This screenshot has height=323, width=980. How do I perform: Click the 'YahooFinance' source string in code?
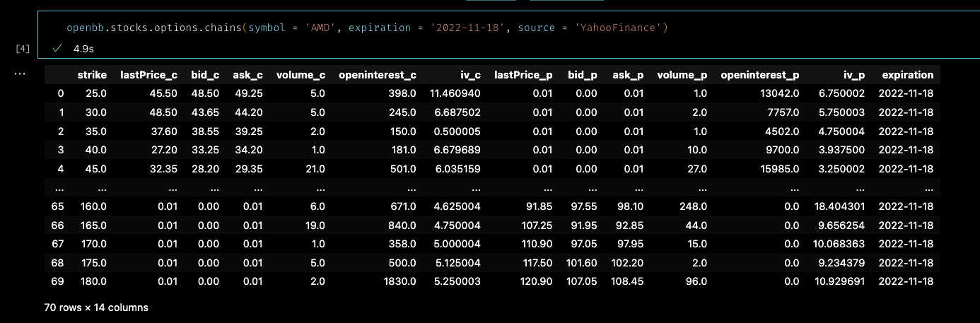pyautogui.click(x=619, y=28)
